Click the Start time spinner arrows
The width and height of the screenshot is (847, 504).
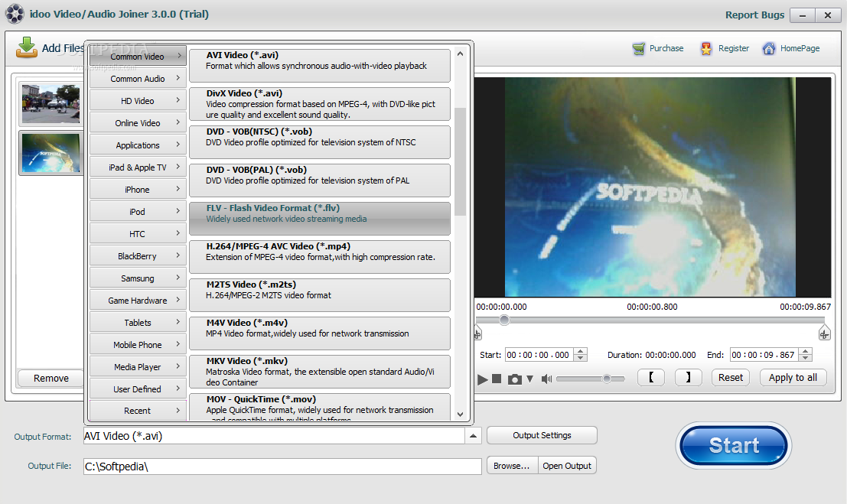(x=581, y=355)
